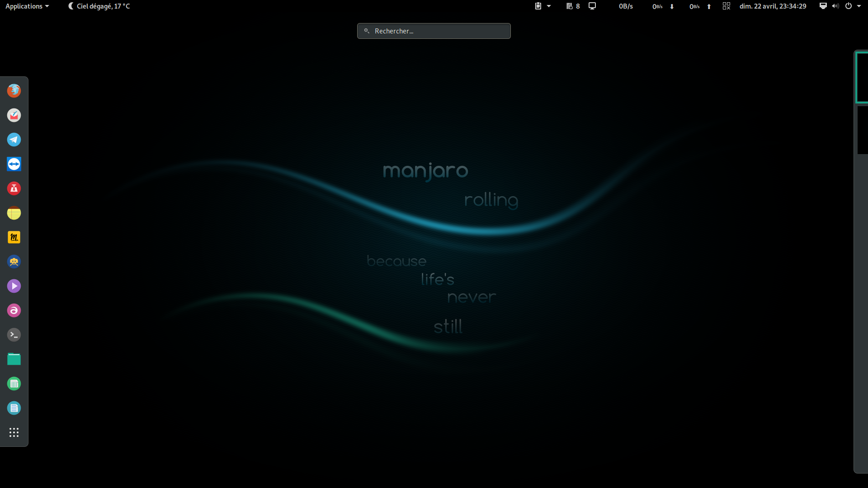Select the first workspace thumbnail
868x488 pixels.
pos(862,77)
